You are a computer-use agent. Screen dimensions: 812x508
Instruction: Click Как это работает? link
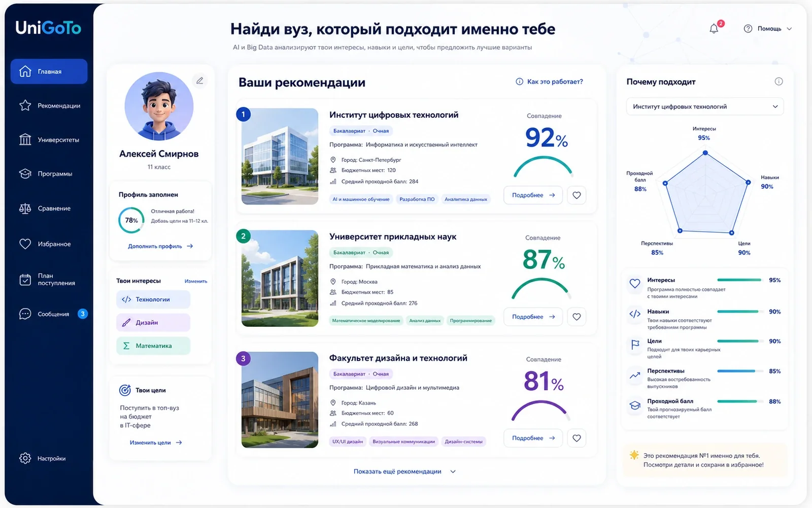pyautogui.click(x=550, y=81)
